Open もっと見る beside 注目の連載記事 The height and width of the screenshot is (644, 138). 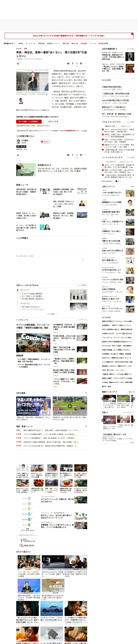pyautogui.click(x=130, y=49)
